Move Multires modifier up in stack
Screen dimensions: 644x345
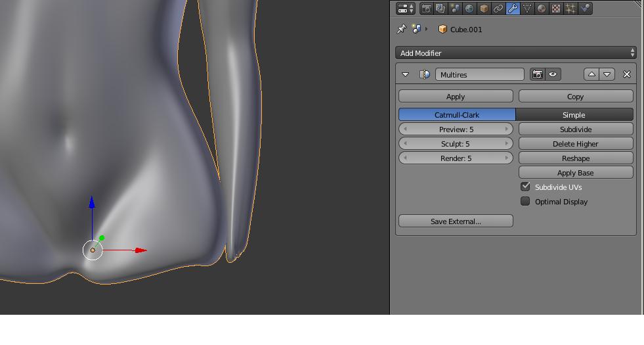coord(591,74)
